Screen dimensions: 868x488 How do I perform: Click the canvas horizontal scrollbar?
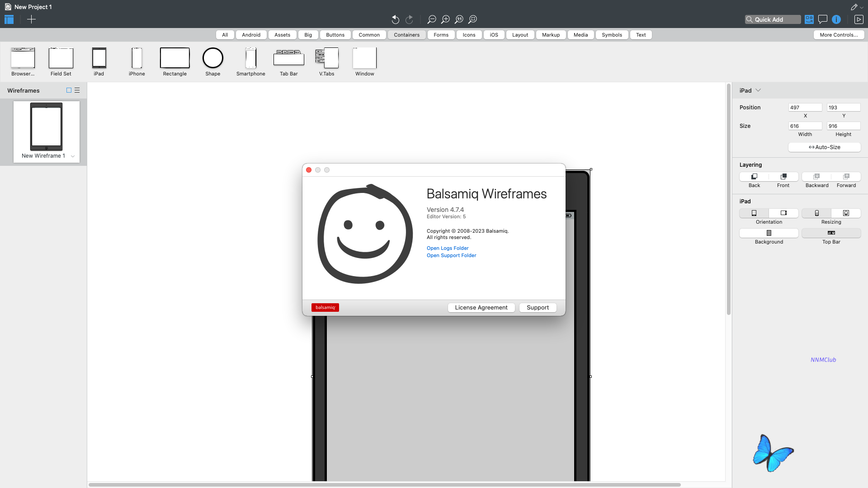coord(385,485)
